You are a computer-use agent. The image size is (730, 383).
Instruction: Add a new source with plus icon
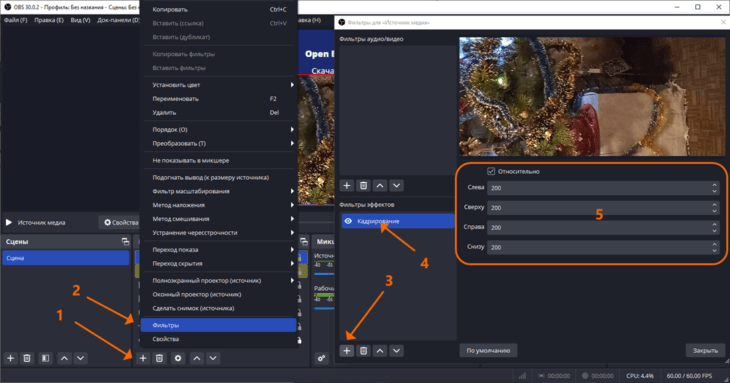pos(143,358)
